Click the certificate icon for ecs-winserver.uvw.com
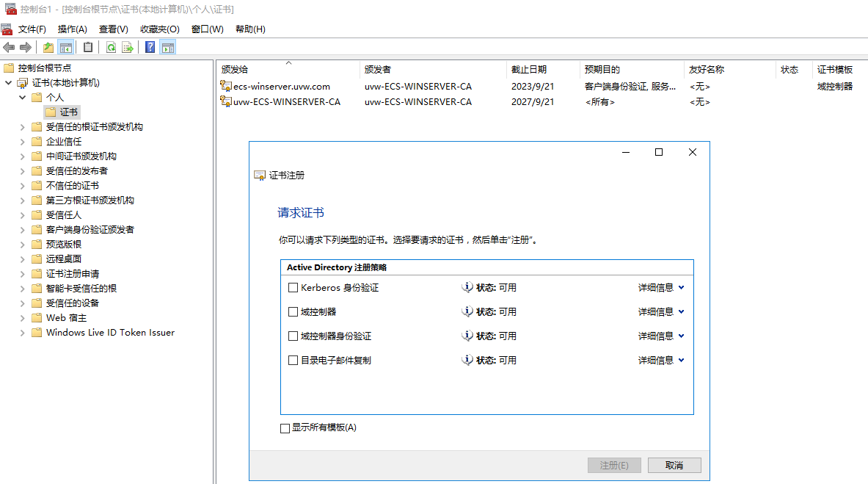The image size is (868, 484). 225,86
